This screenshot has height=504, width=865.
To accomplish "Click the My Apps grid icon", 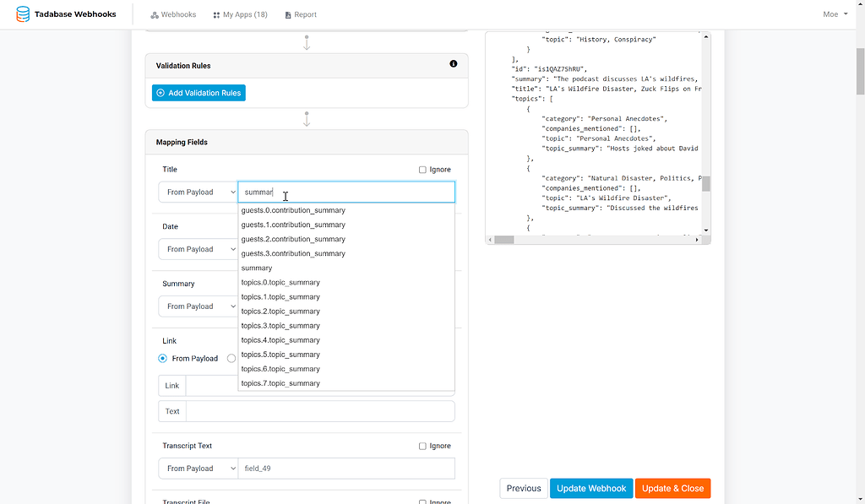I will [x=216, y=15].
